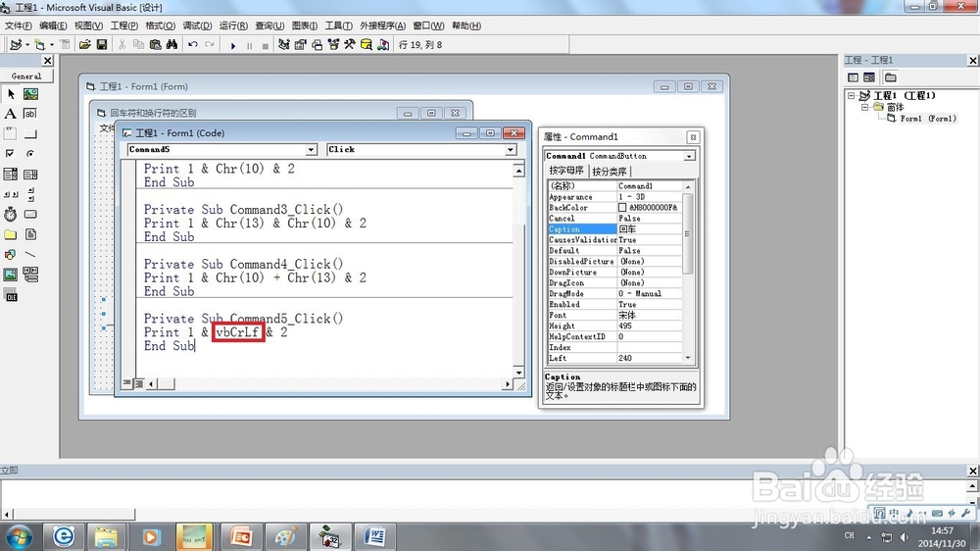Open the 外接程序(A) menu

pyautogui.click(x=382, y=25)
